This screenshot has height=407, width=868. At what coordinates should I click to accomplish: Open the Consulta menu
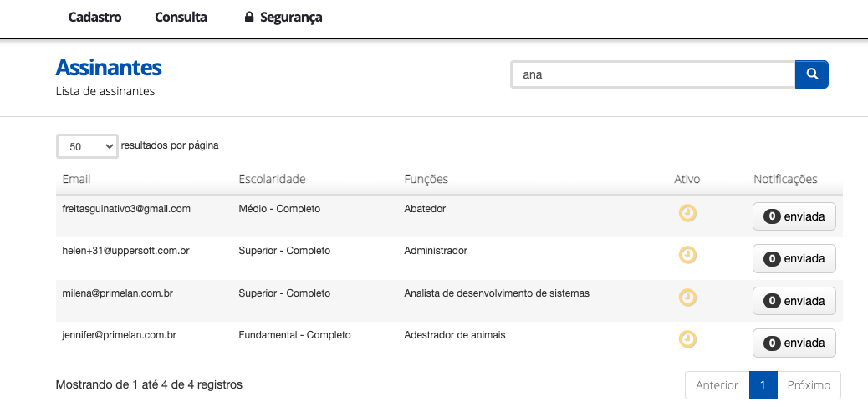point(181,18)
